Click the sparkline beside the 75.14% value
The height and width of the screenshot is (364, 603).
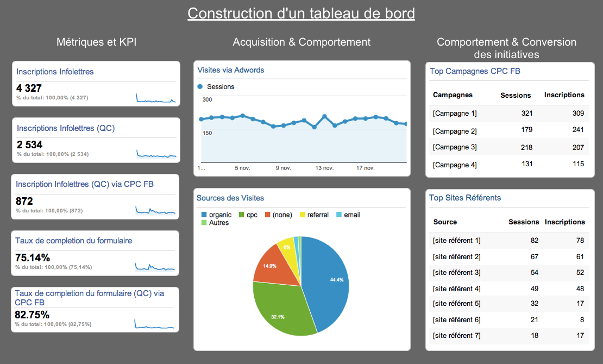coord(155,266)
